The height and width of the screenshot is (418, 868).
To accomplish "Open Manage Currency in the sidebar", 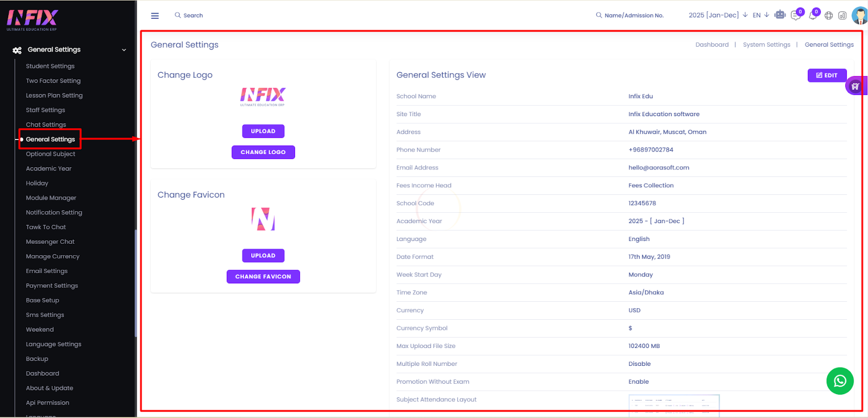I will pos(53,257).
